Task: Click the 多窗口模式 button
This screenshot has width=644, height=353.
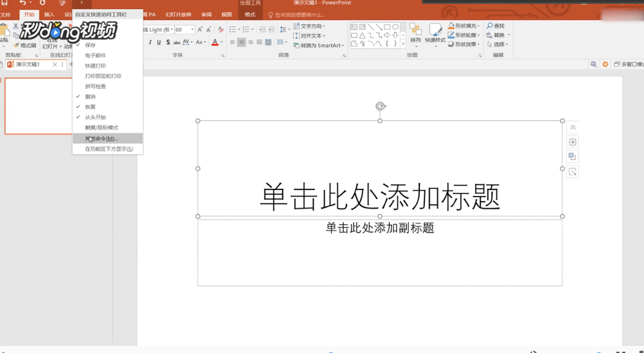Action: pyautogui.click(x=629, y=64)
